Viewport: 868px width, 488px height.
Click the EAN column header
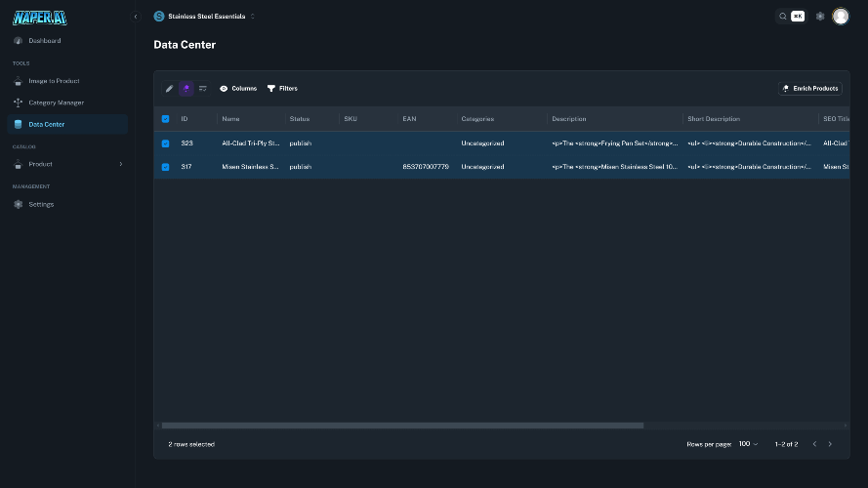click(x=409, y=119)
